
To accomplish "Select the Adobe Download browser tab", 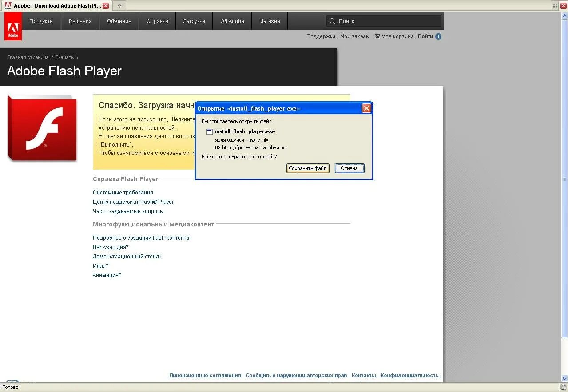I will (x=57, y=6).
